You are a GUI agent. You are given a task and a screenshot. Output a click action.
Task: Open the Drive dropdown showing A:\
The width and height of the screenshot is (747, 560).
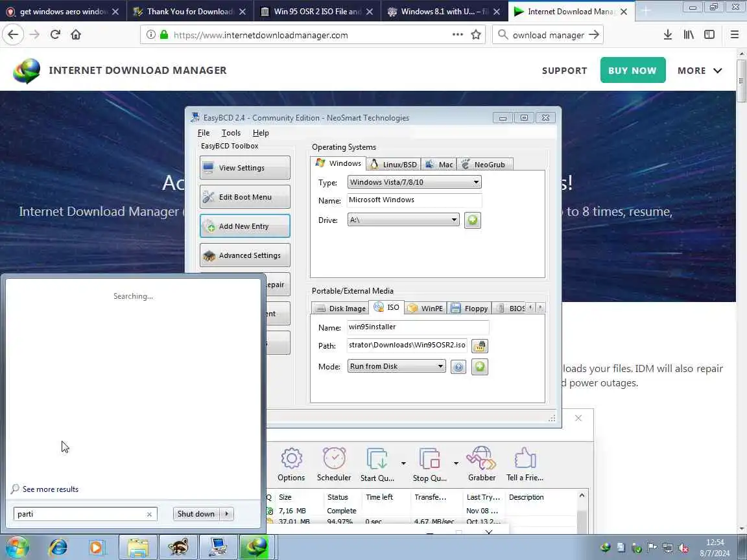403,220
